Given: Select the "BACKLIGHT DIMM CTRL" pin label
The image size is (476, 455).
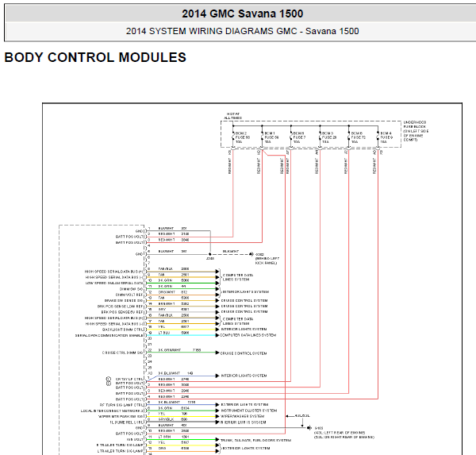Looking at the screenshot, I should click(x=122, y=330).
